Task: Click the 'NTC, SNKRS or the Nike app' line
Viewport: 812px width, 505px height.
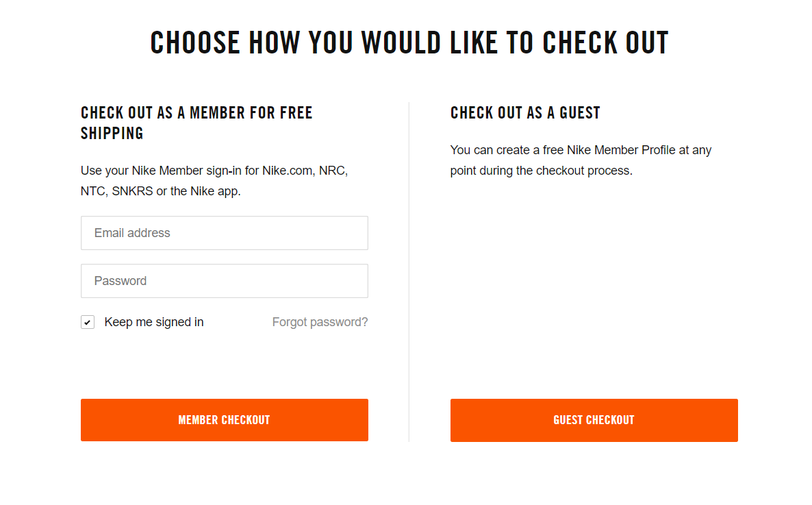Action: tap(161, 191)
